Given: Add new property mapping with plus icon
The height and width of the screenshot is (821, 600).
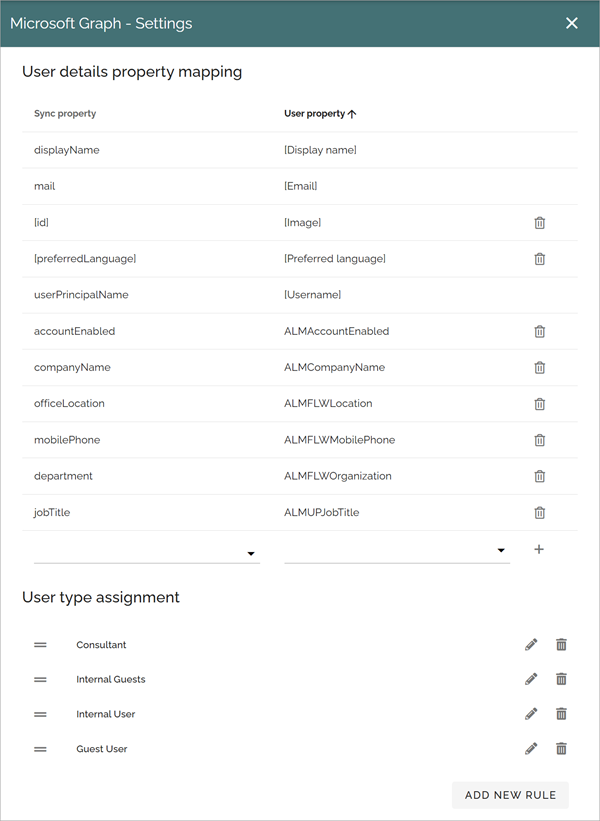Looking at the screenshot, I should [x=539, y=549].
